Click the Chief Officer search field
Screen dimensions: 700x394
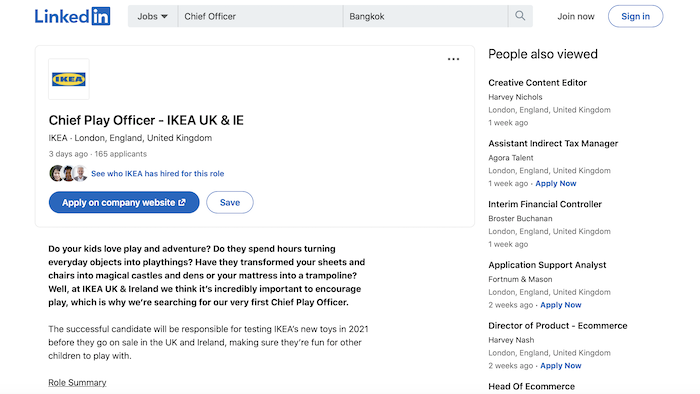pyautogui.click(x=260, y=17)
